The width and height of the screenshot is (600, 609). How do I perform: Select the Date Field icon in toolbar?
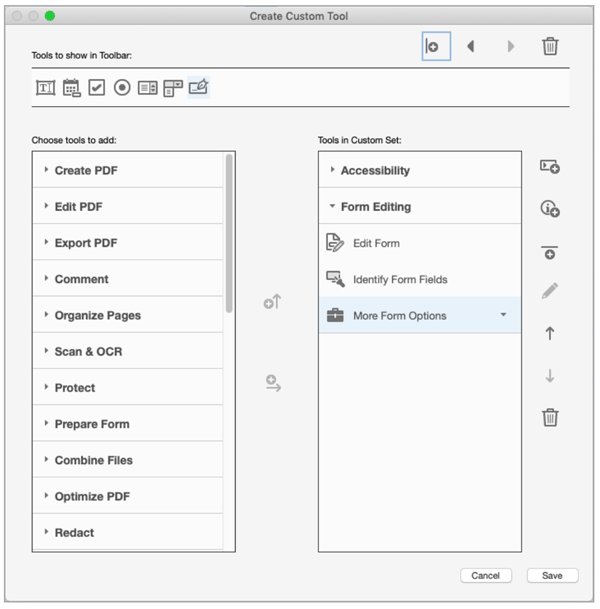[x=71, y=88]
